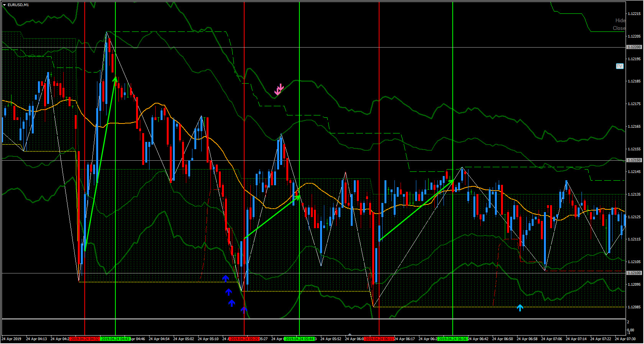The height and width of the screenshot is (344, 644).
Task: Click the 1.12200 level price tag
Action: click(x=634, y=47)
